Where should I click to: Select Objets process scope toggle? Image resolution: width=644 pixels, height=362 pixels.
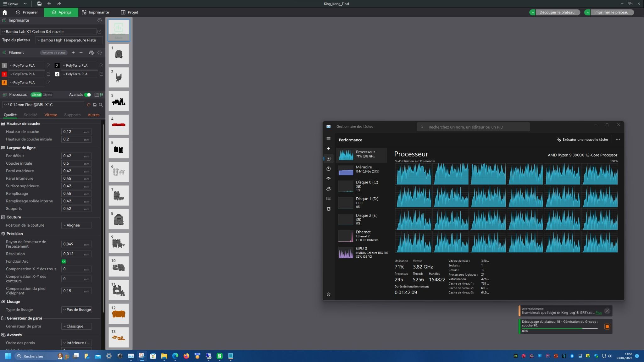(x=47, y=95)
